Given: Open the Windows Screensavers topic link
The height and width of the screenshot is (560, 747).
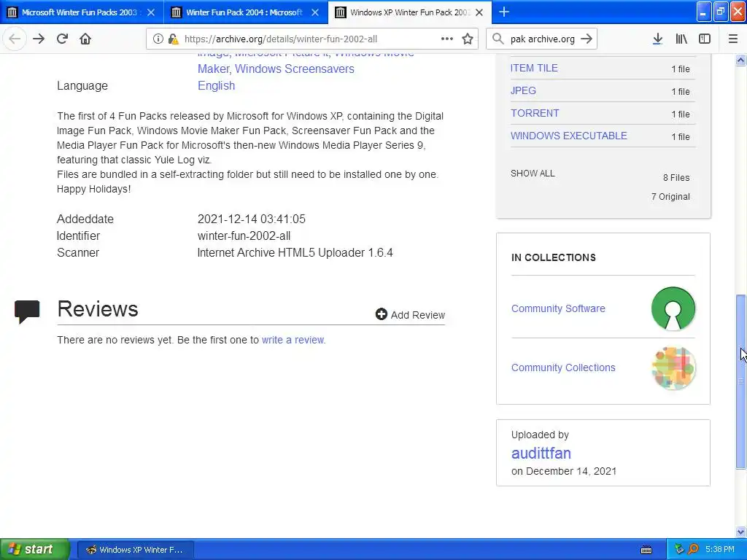Looking at the screenshot, I should pyautogui.click(x=295, y=69).
